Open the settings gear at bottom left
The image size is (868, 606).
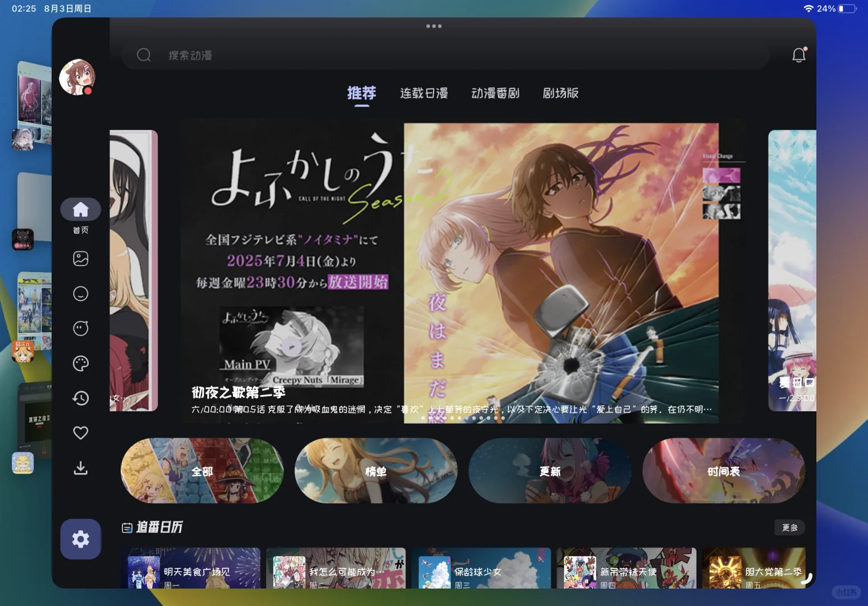tap(80, 539)
